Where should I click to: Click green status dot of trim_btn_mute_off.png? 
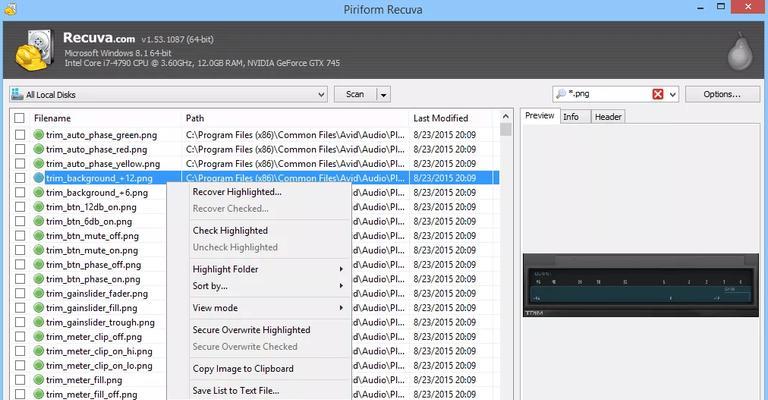(39, 236)
